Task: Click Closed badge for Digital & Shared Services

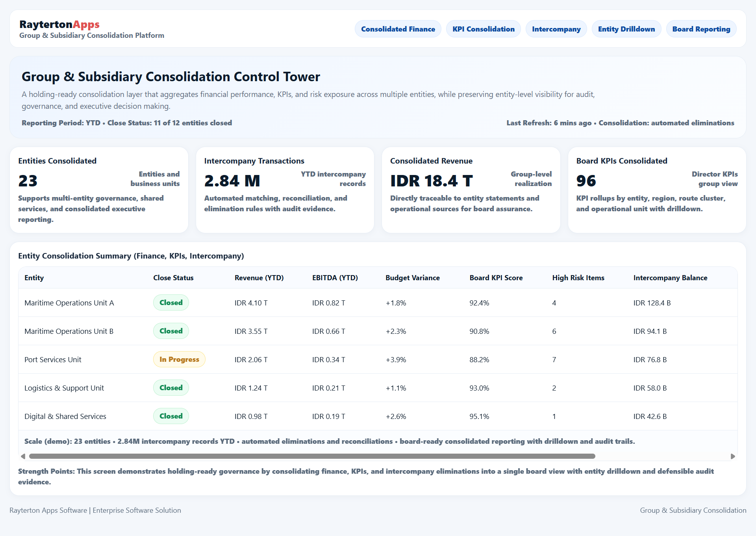Action: [171, 416]
